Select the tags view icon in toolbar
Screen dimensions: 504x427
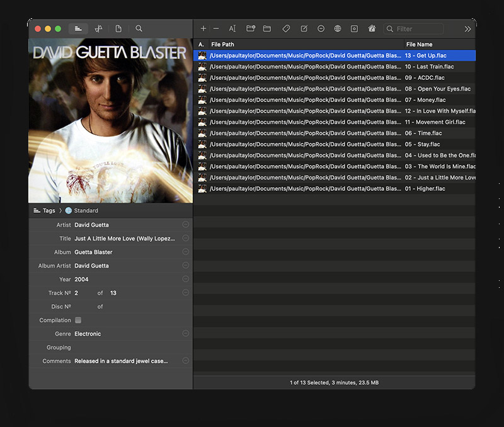pyautogui.click(x=78, y=28)
